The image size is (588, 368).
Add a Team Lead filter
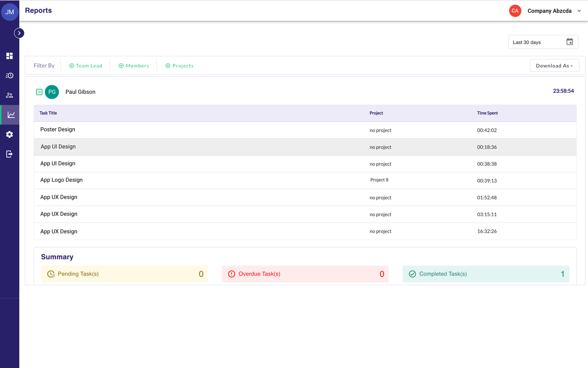(x=85, y=66)
